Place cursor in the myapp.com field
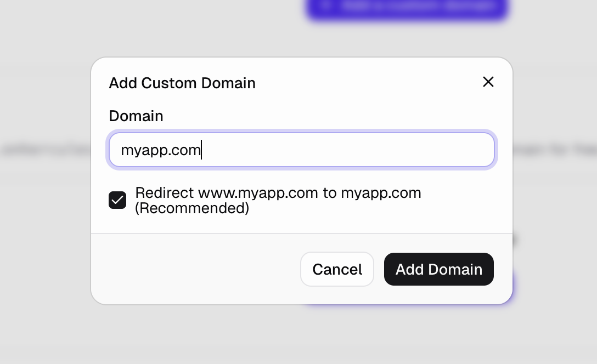 click(x=301, y=150)
